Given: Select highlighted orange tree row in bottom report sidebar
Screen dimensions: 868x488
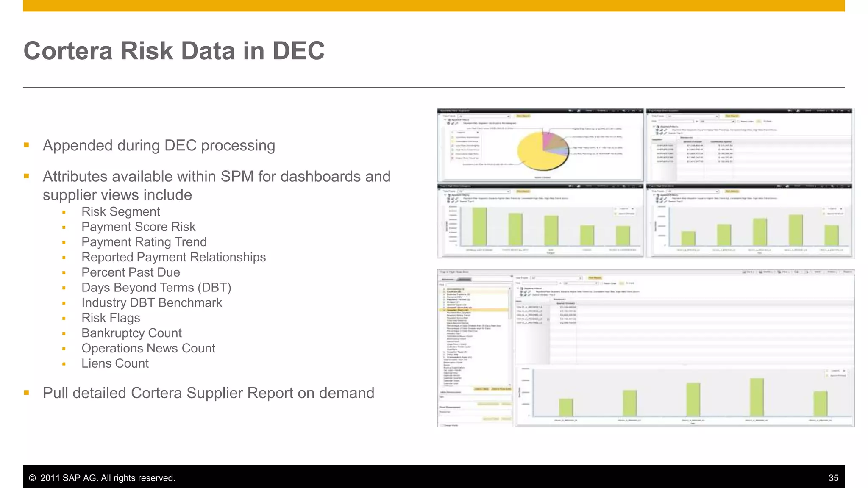Looking at the screenshot, I should pos(473,310).
